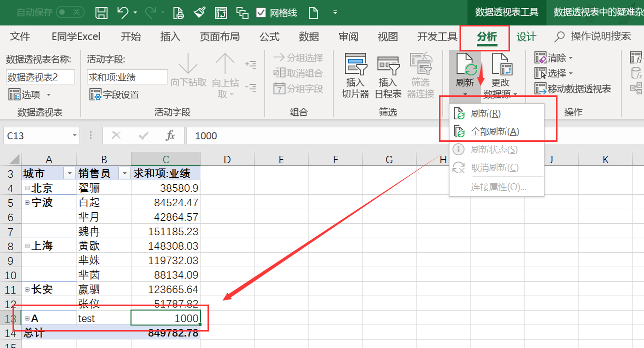Select Refresh All from menu
The width and height of the screenshot is (644, 348).
pyautogui.click(x=494, y=132)
